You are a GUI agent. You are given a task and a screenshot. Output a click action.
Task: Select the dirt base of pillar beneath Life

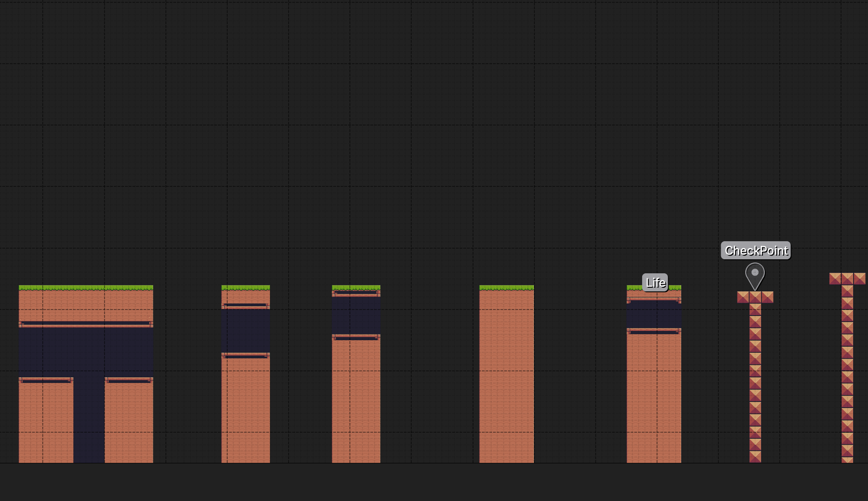pos(654,398)
